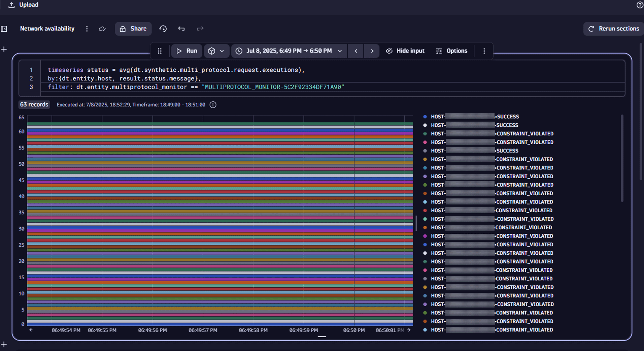Add a section with top plus icon
This screenshot has width=644, height=351.
pyautogui.click(x=4, y=50)
